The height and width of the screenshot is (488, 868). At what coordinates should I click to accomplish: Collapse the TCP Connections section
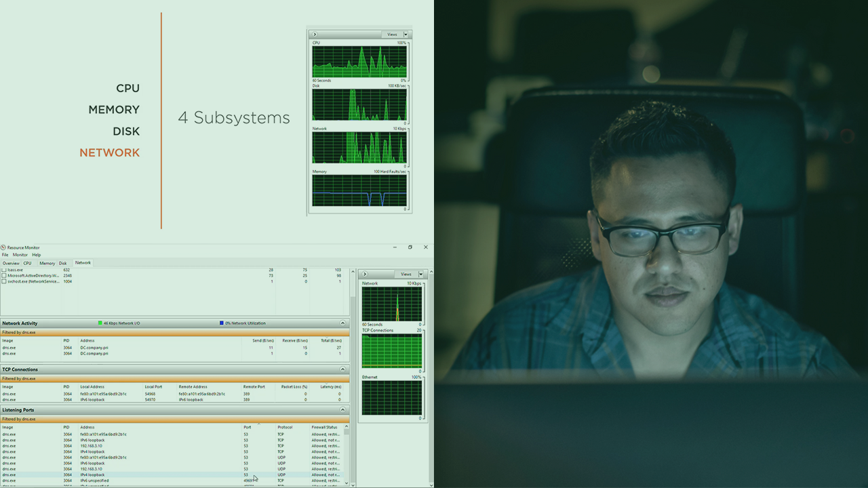342,369
